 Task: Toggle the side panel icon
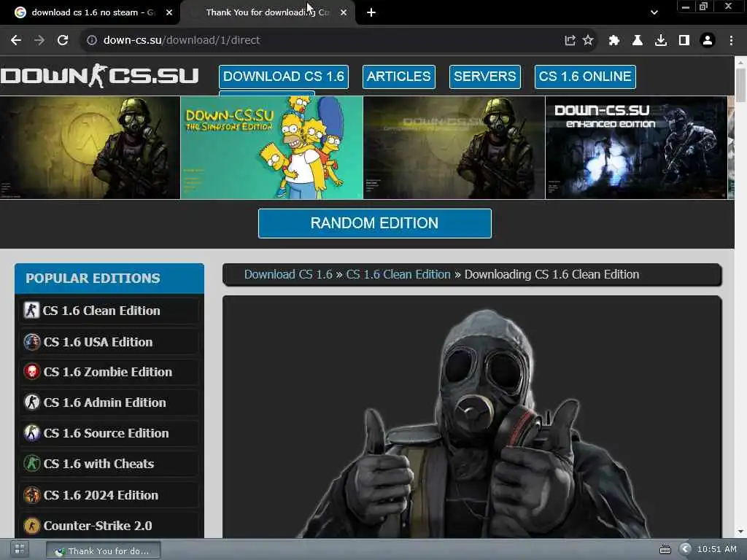click(x=684, y=41)
